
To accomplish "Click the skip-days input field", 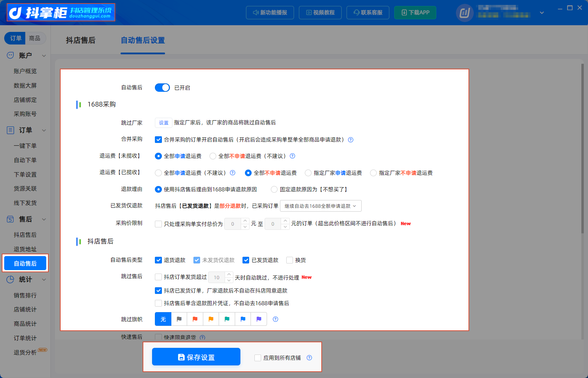I will [x=217, y=277].
